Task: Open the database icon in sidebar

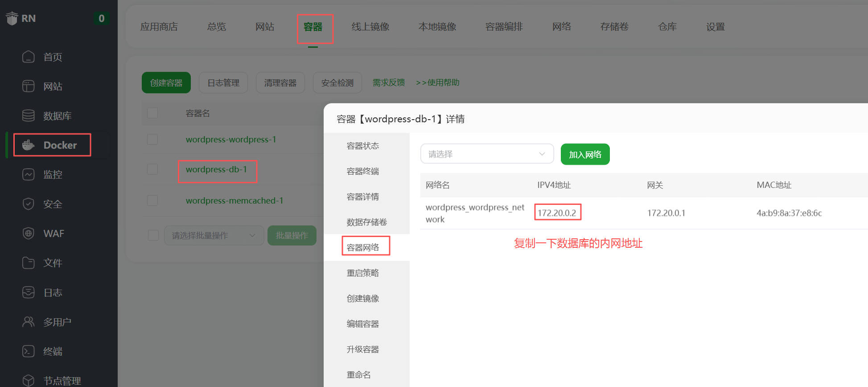Action: [29, 116]
